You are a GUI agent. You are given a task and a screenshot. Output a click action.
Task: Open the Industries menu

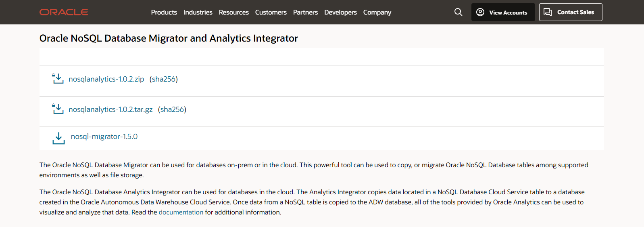pyautogui.click(x=198, y=13)
